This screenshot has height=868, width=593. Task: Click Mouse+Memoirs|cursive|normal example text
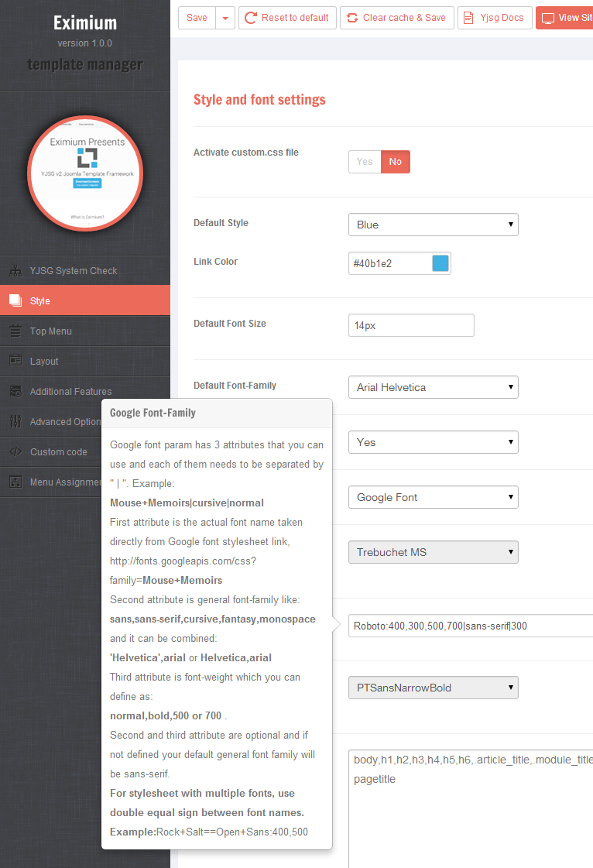[187, 503]
